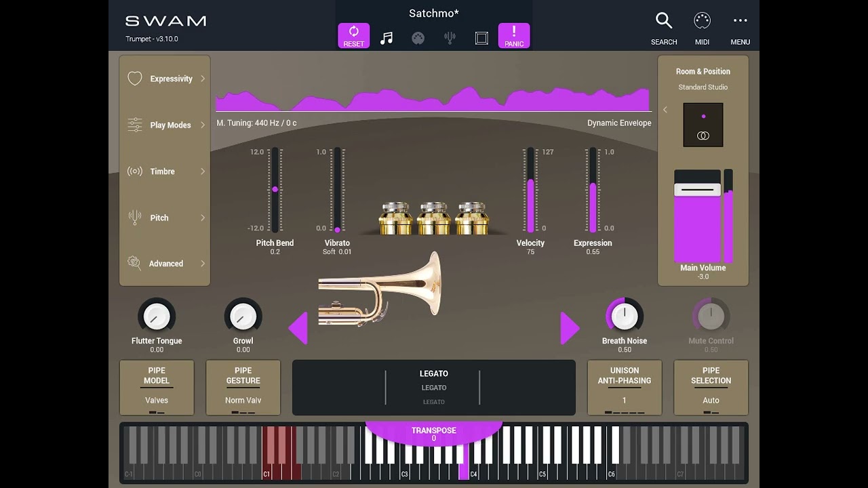Open the Pipe Selection selector
Screen dimensions: 868x488
click(x=711, y=388)
